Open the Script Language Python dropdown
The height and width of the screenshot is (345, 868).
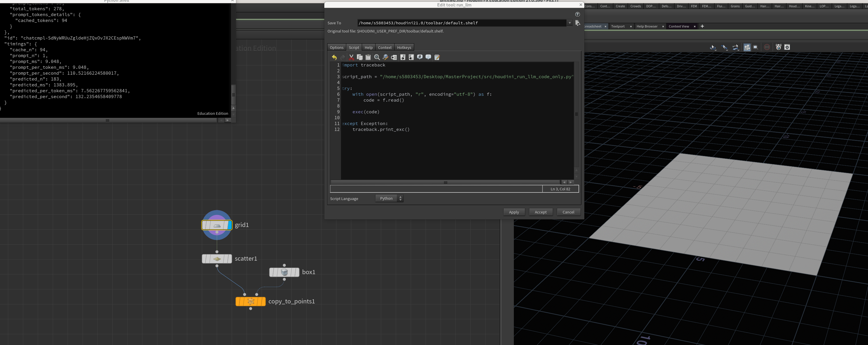pyautogui.click(x=390, y=199)
